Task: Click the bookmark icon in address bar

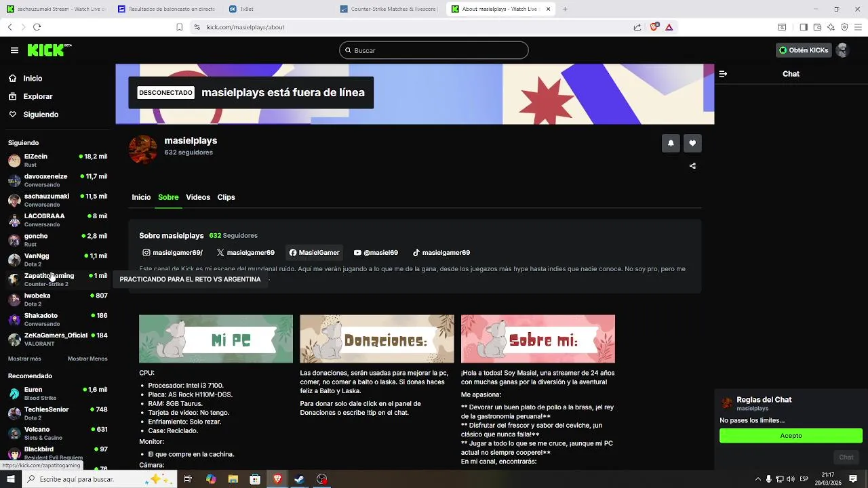Action: click(179, 27)
